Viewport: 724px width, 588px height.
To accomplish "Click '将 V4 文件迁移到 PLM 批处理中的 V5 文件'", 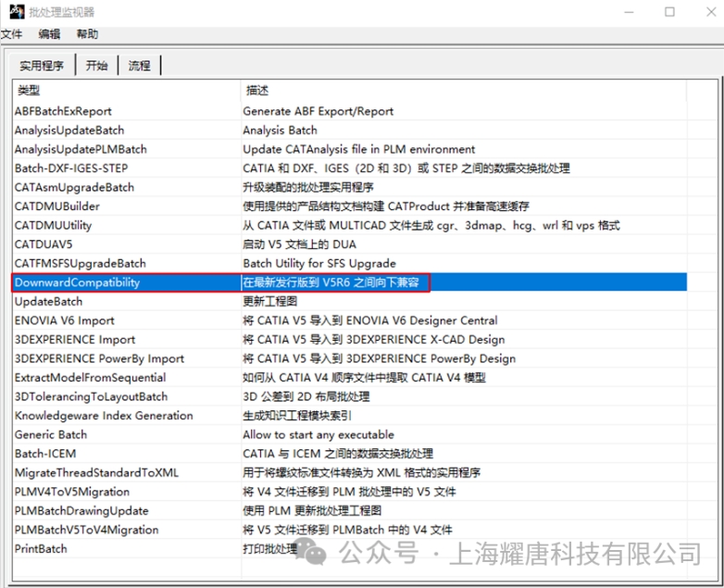I will point(350,492).
